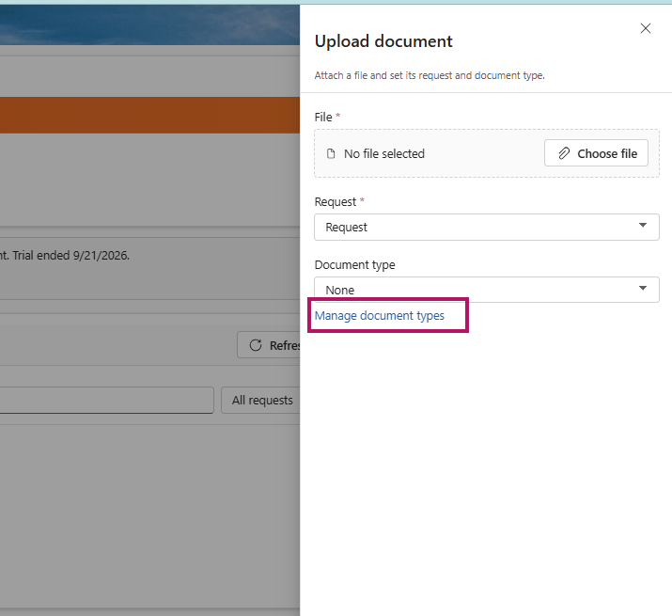The width and height of the screenshot is (672, 616).
Task: Open the Request dropdown
Action: click(487, 227)
